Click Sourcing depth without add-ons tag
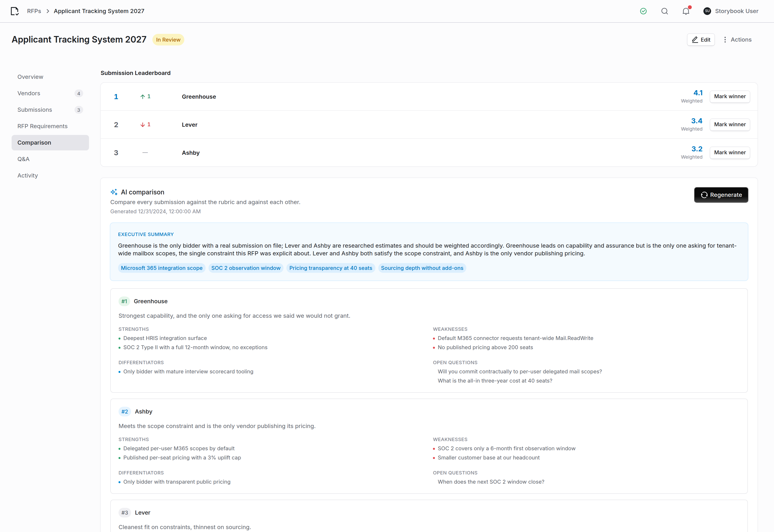The width and height of the screenshot is (774, 532). [x=422, y=268]
